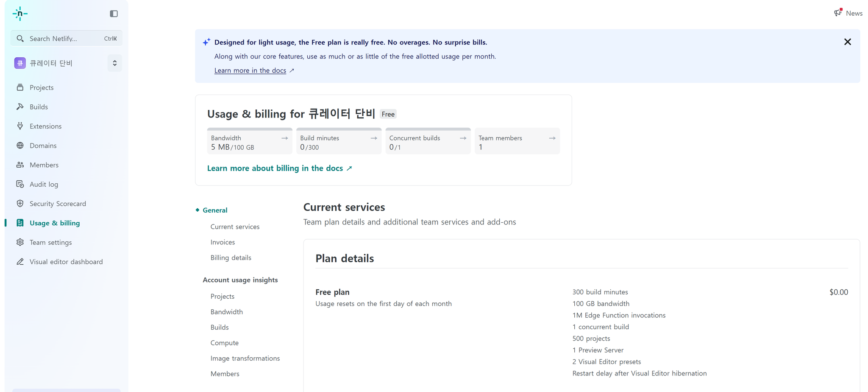The height and width of the screenshot is (392, 868).
Task: Open the Bandwidth usage card
Action: 250,141
